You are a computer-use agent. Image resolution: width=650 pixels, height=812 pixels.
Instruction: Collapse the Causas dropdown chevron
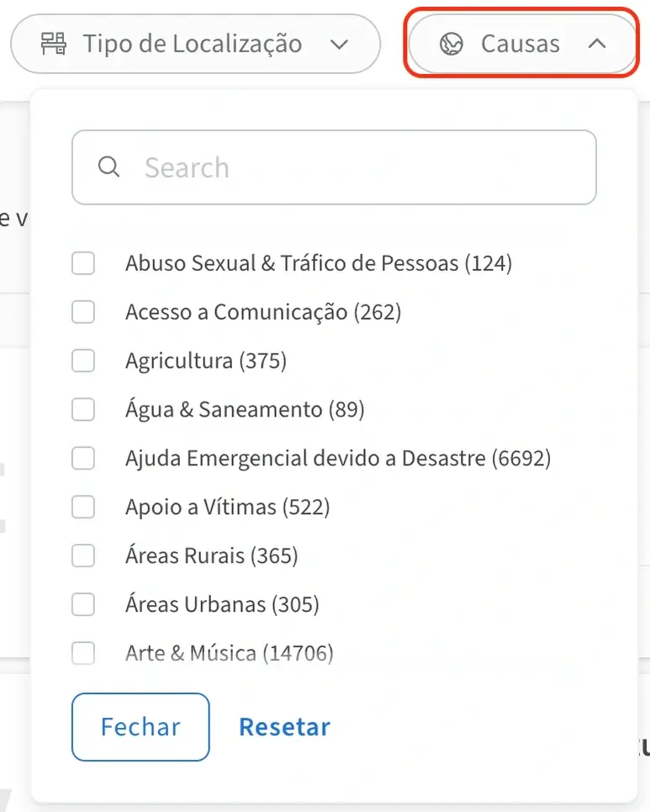596,44
